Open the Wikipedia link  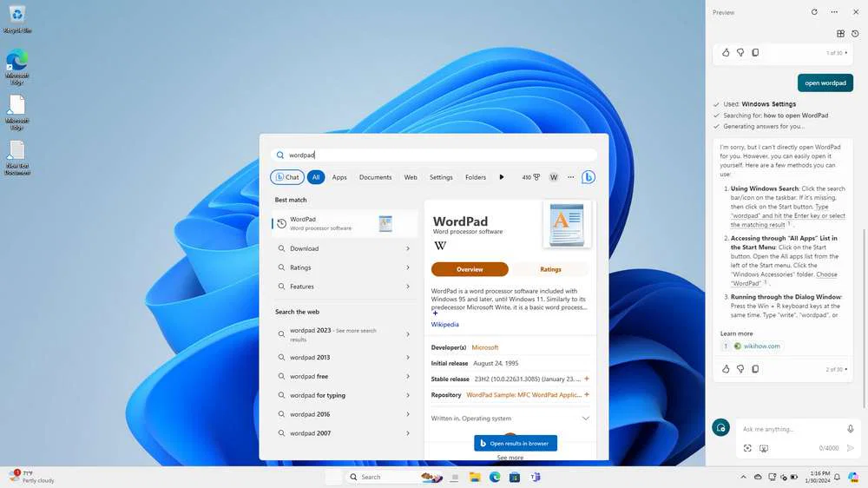[x=445, y=325]
